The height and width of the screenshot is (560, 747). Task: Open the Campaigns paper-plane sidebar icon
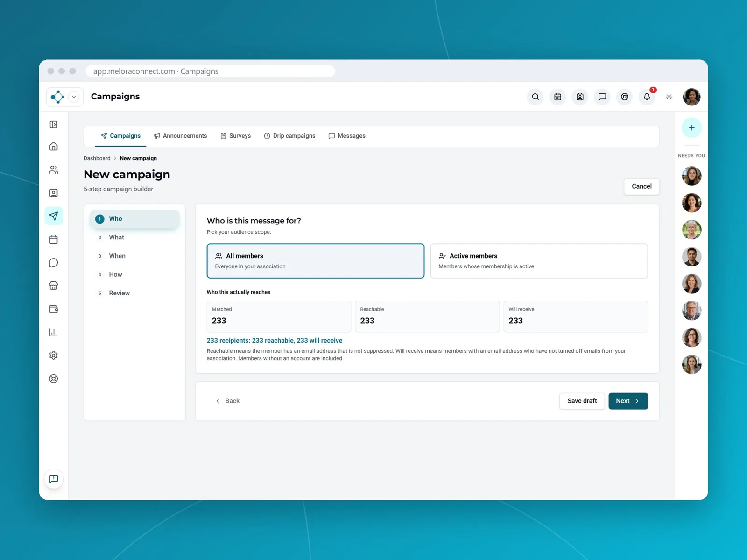(54, 216)
